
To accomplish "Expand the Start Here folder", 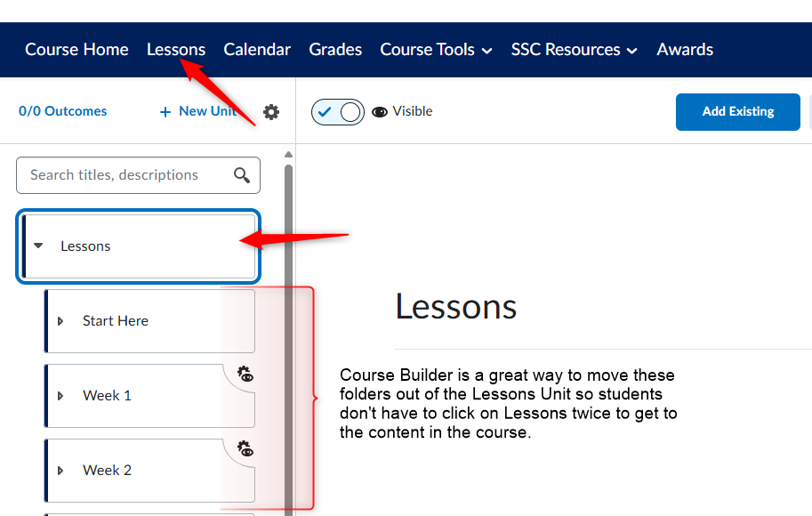I will point(60,321).
